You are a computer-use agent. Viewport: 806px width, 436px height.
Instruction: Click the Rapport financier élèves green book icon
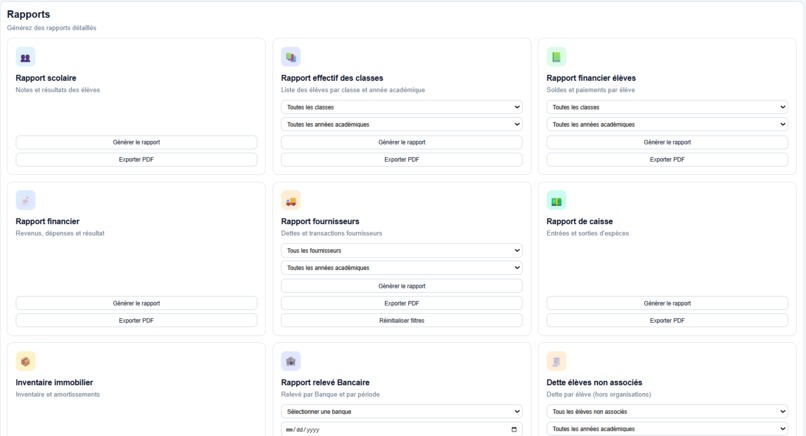(556, 57)
